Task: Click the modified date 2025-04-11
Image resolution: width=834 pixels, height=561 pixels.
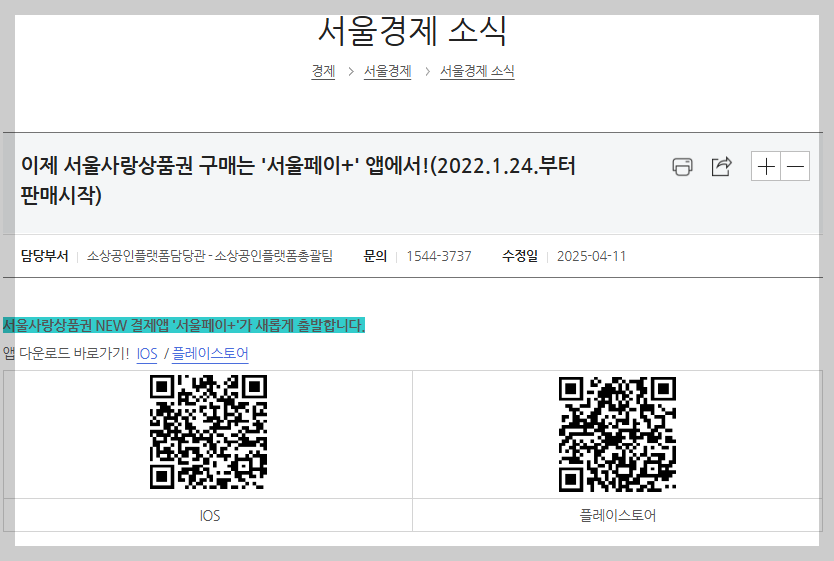Action: 591,256
